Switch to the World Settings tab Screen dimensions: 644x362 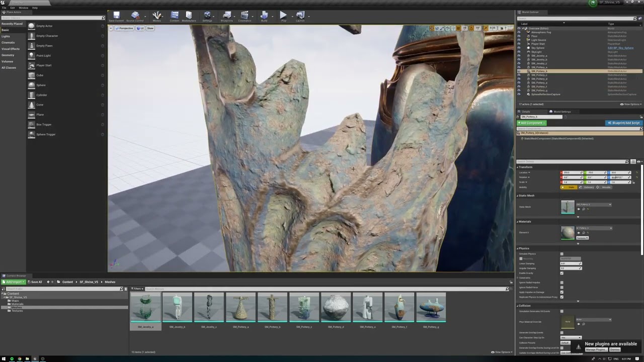(561, 112)
